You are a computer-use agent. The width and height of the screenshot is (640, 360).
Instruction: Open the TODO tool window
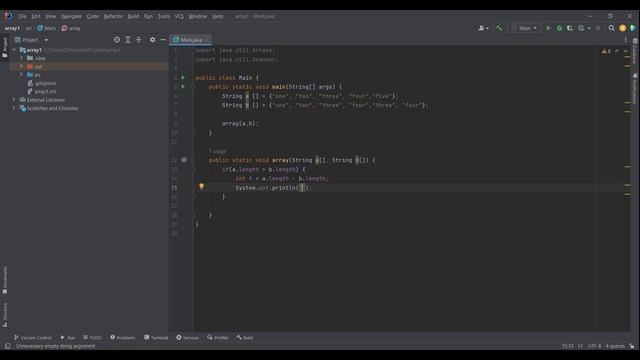(x=92, y=338)
